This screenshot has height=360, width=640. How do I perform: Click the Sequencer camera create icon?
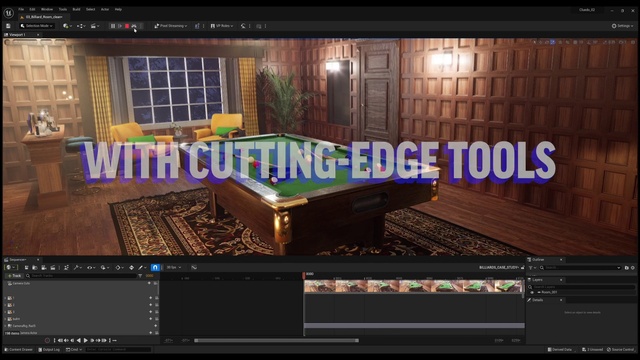[44, 267]
